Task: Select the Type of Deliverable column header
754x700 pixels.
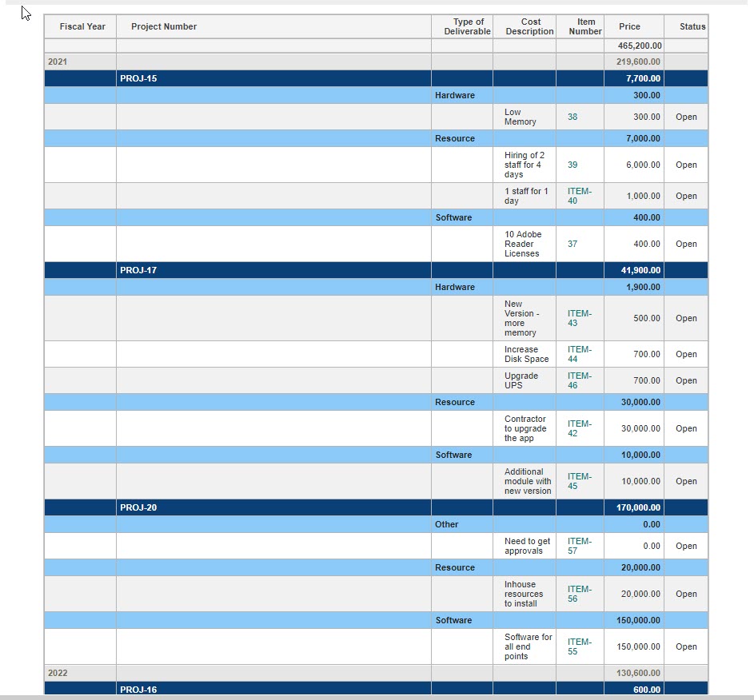Action: (468, 26)
